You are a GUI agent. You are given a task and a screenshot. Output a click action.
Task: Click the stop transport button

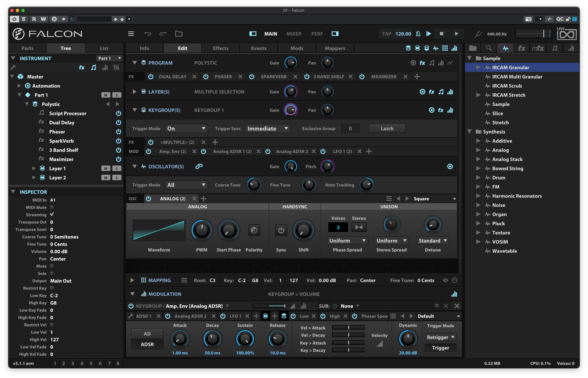pos(441,34)
